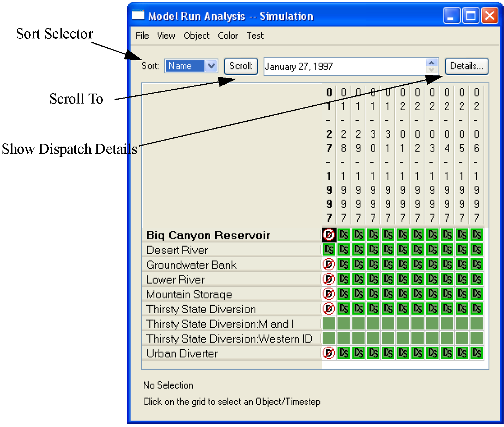Click the date spinner down arrow

[x=431, y=70]
